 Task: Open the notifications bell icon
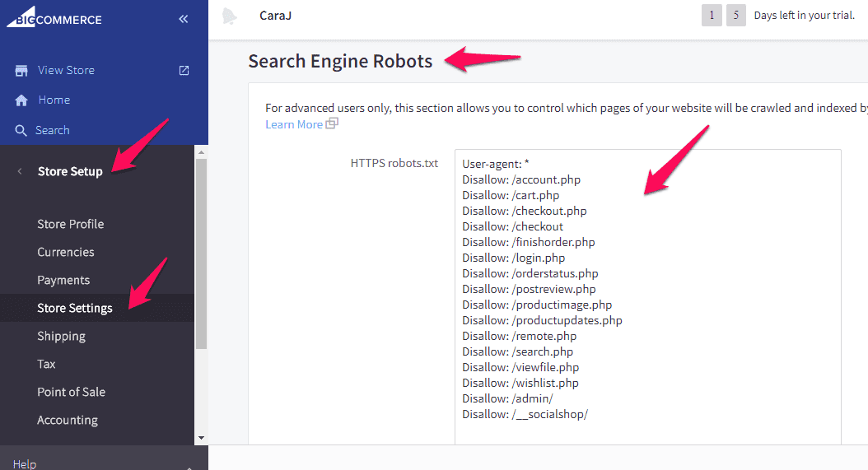pyautogui.click(x=229, y=16)
